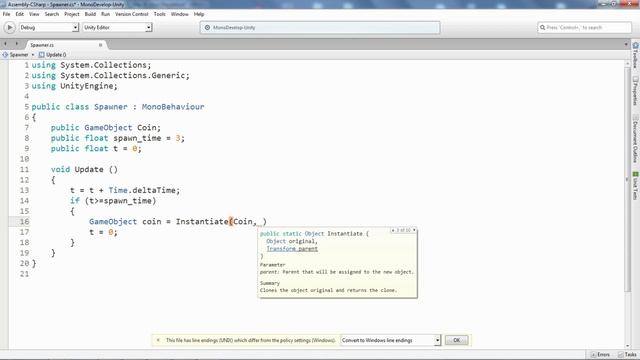Click 'void Update ()' on line 11

(84, 169)
